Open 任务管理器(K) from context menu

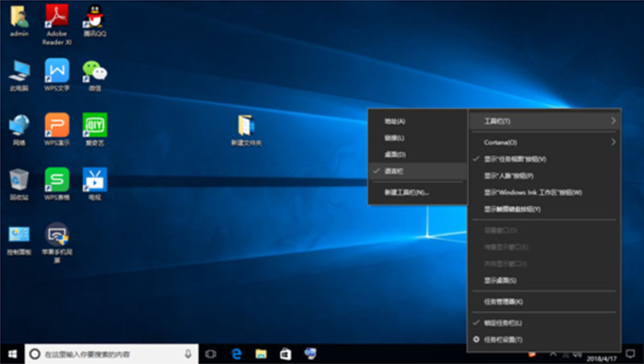coord(503,301)
